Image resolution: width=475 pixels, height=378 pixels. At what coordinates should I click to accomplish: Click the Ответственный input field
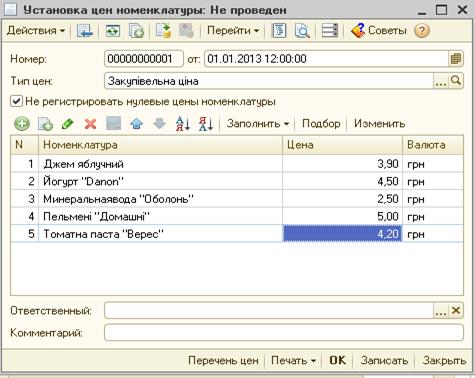click(x=269, y=311)
